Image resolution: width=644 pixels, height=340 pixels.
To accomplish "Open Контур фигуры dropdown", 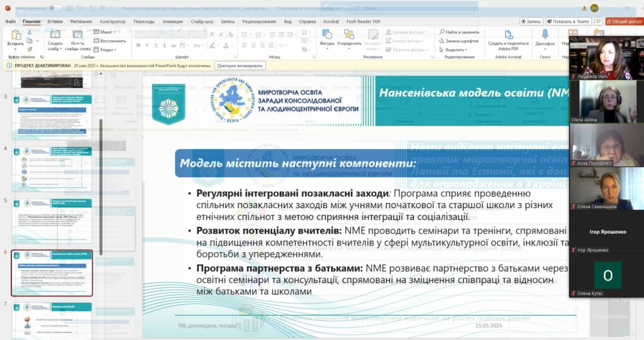I will point(405,41).
